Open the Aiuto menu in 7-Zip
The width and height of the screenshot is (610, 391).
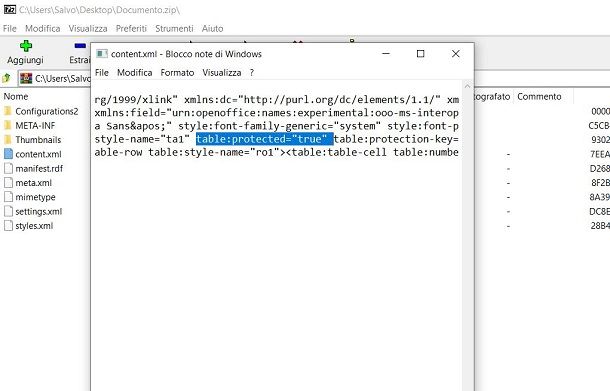[x=212, y=28]
